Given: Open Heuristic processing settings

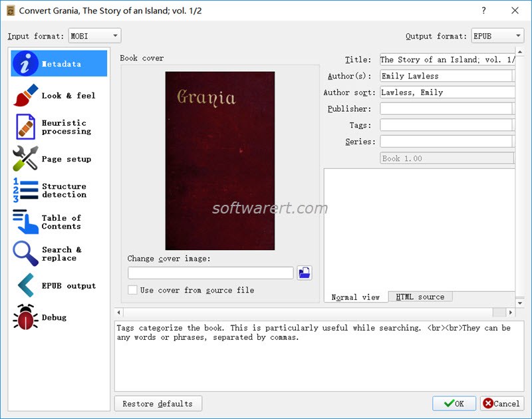Looking at the screenshot, I should tap(59, 126).
